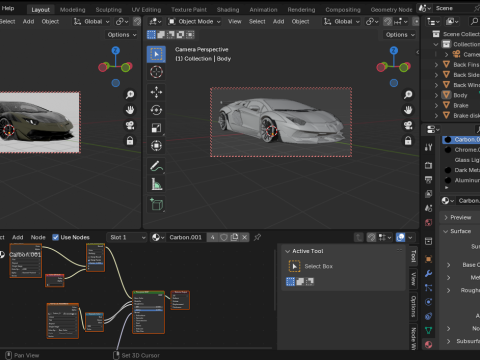Screen dimensions: 480x360
Task: Click the outliner search magnifier icon
Action: click(474, 22)
